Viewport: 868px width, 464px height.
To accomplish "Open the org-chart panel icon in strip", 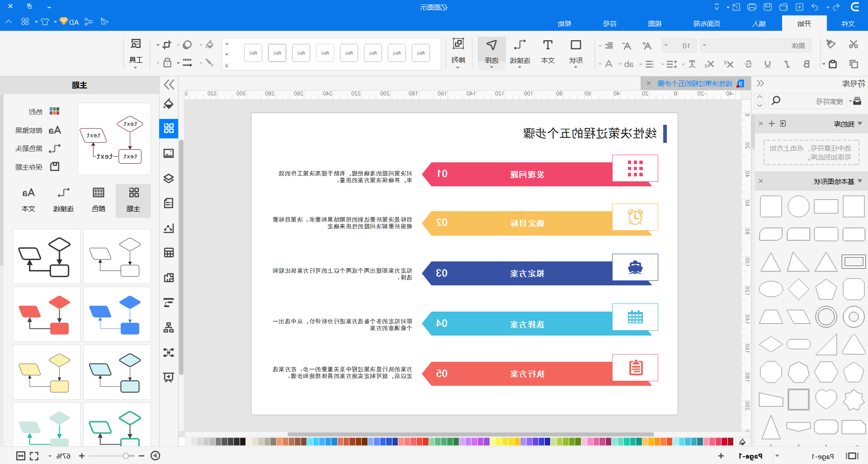I will [x=169, y=327].
